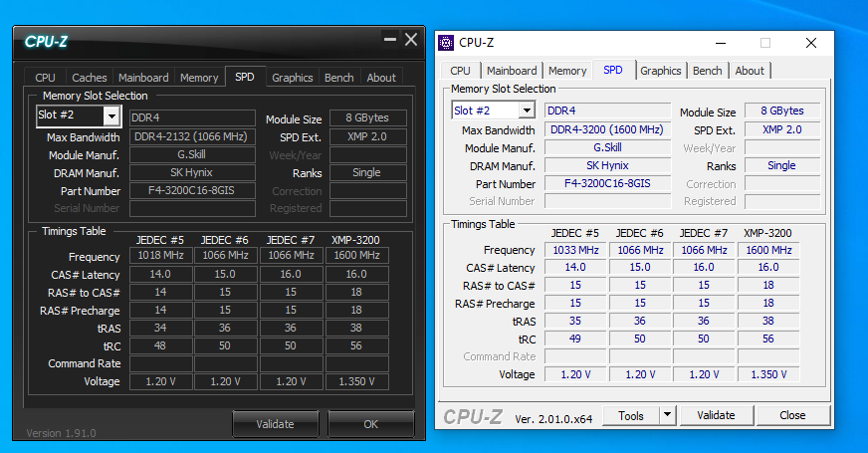Image resolution: width=868 pixels, height=453 pixels.
Task: Close the dark CPU-Z window with X
Action: tap(411, 39)
